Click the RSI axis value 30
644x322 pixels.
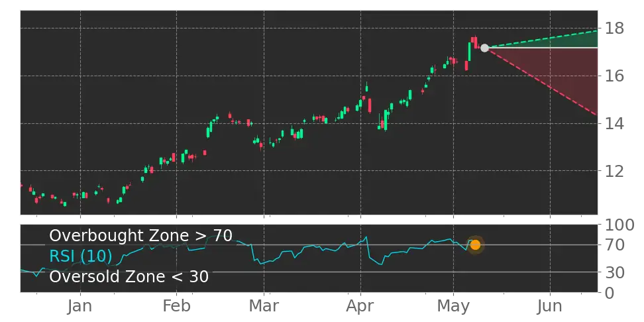pos(614,272)
